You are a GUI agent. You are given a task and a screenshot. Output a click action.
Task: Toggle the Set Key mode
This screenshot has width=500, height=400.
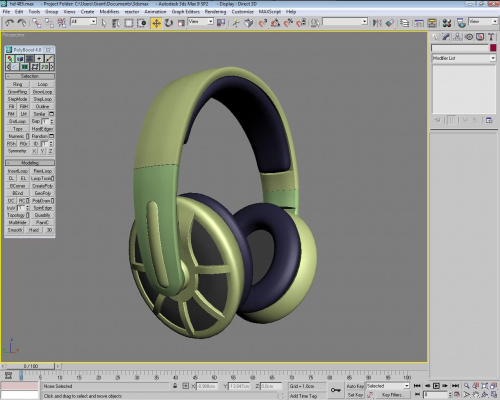coord(355,395)
